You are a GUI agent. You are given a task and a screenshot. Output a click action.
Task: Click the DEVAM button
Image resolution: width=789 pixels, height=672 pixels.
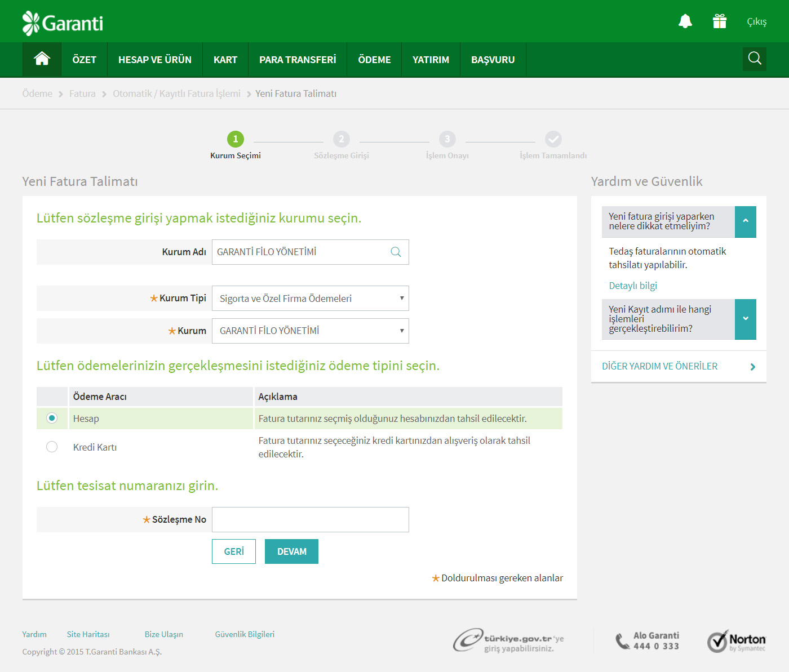[291, 551]
